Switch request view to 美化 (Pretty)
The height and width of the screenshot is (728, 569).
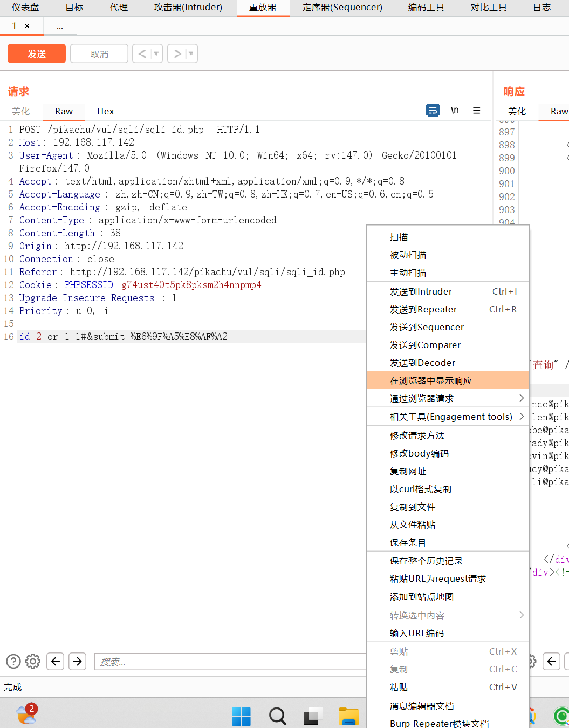(21, 111)
